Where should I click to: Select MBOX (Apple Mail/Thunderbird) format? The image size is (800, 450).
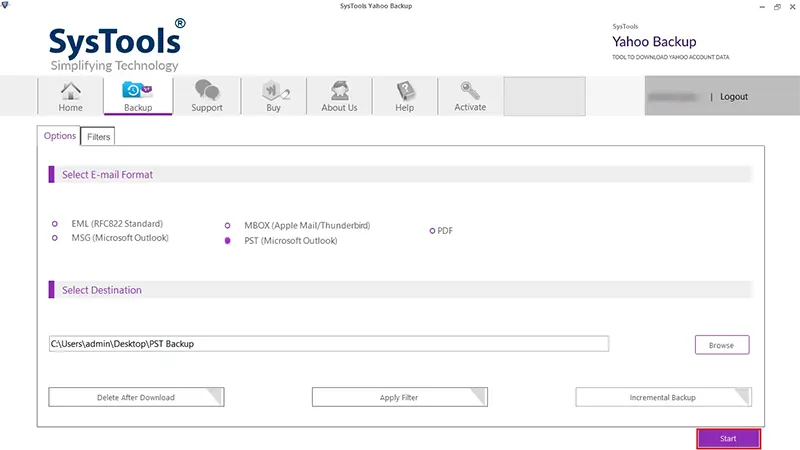tap(228, 226)
